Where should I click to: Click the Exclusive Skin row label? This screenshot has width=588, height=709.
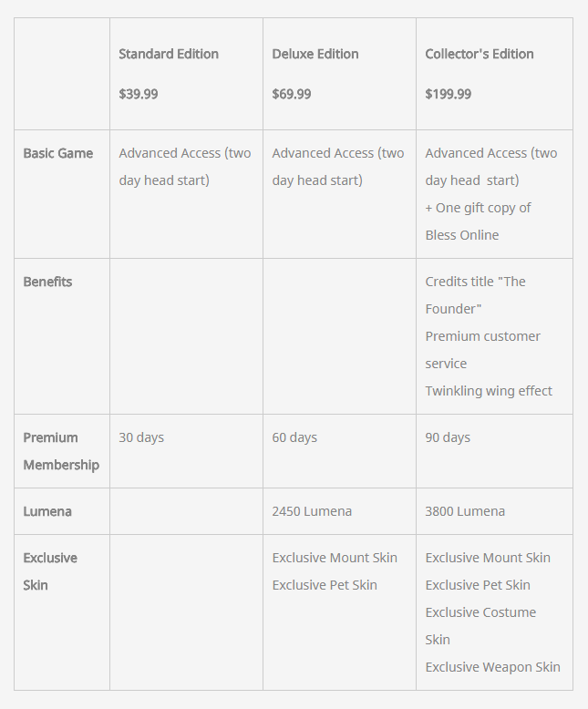point(50,571)
